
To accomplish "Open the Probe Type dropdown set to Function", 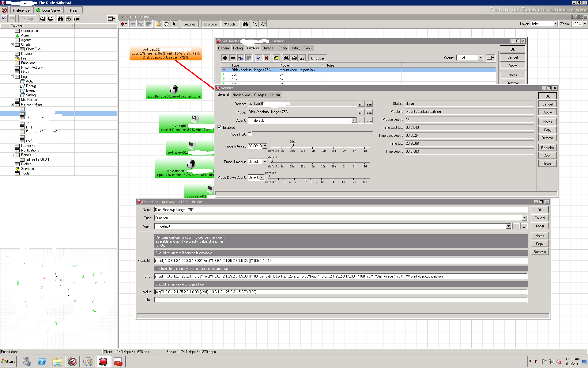I will pyautogui.click(x=524, y=218).
